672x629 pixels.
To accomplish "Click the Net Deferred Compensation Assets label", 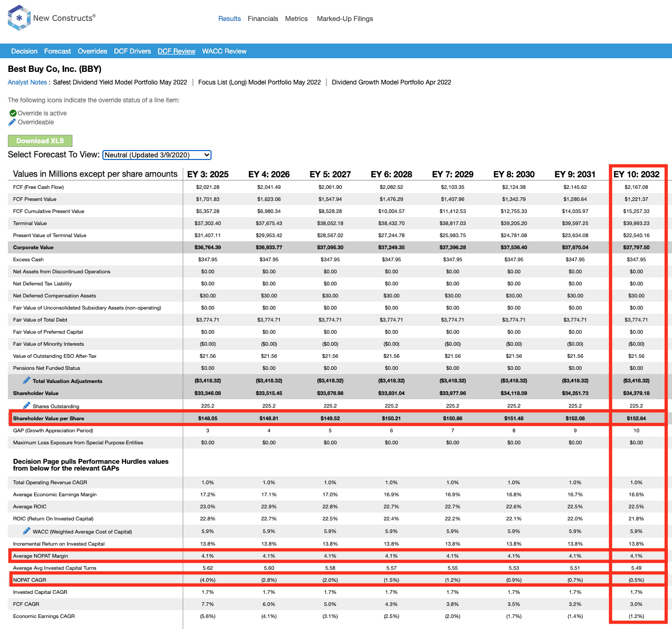I will point(55,296).
